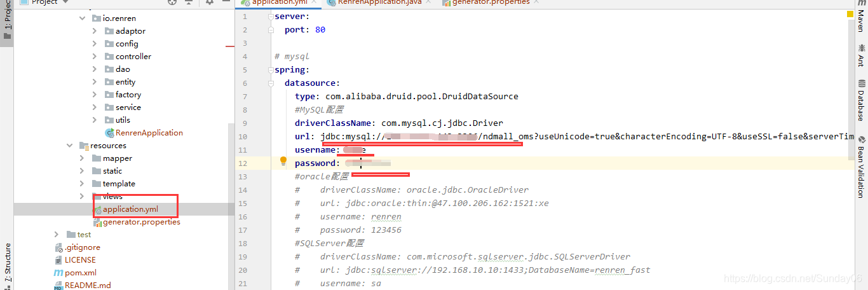Open the LICENSE file
Screen dimensions: 868x290
point(75,260)
